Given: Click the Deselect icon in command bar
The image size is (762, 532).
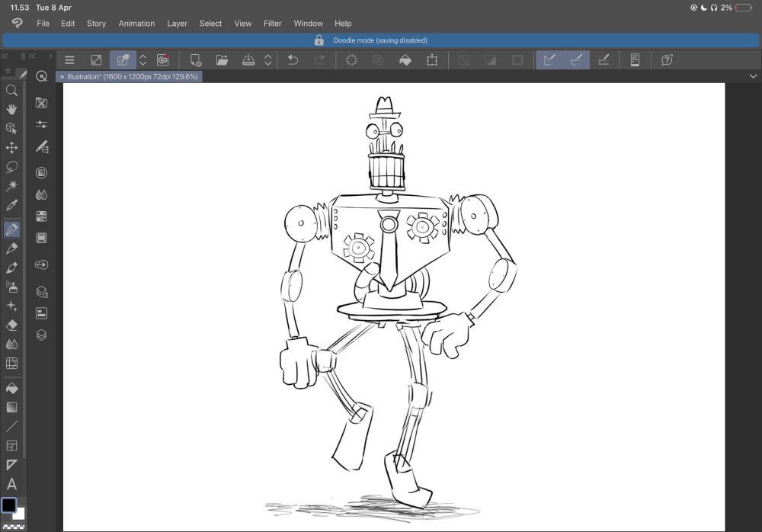Looking at the screenshot, I should click(x=463, y=59).
